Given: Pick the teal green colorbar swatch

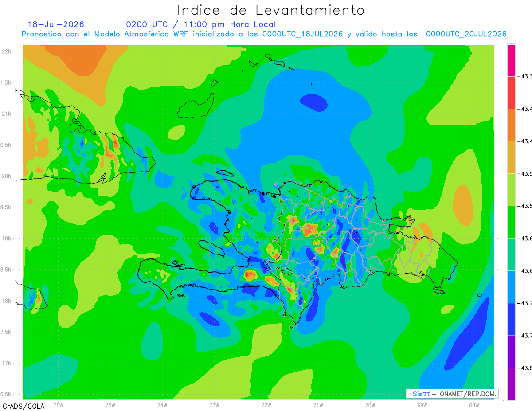Looking at the screenshot, I should (511, 254).
